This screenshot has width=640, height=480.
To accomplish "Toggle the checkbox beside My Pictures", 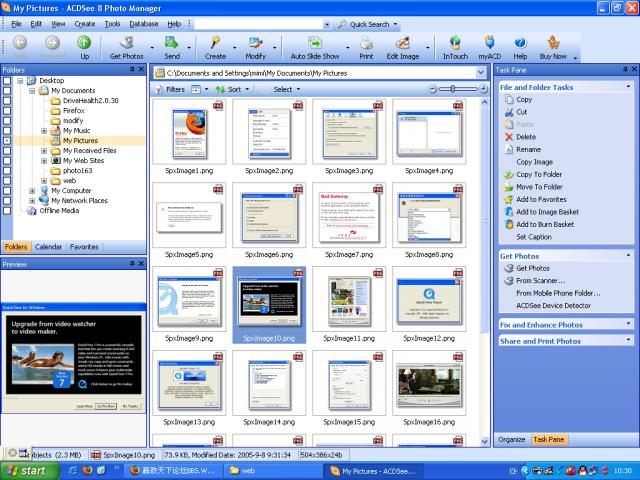I will 7,140.
